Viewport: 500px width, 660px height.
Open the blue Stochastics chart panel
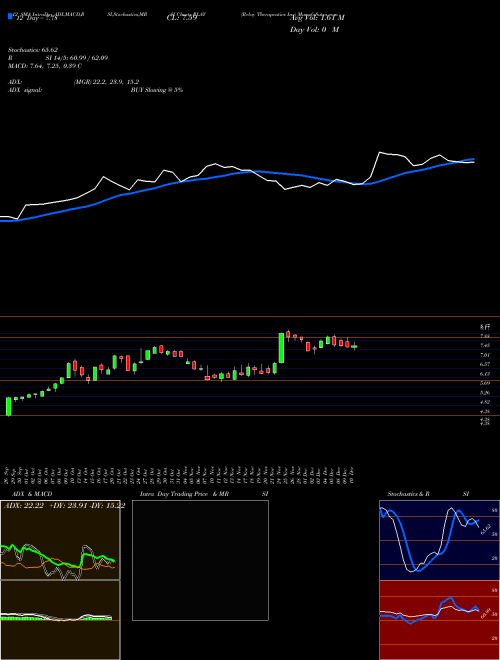(x=439, y=540)
